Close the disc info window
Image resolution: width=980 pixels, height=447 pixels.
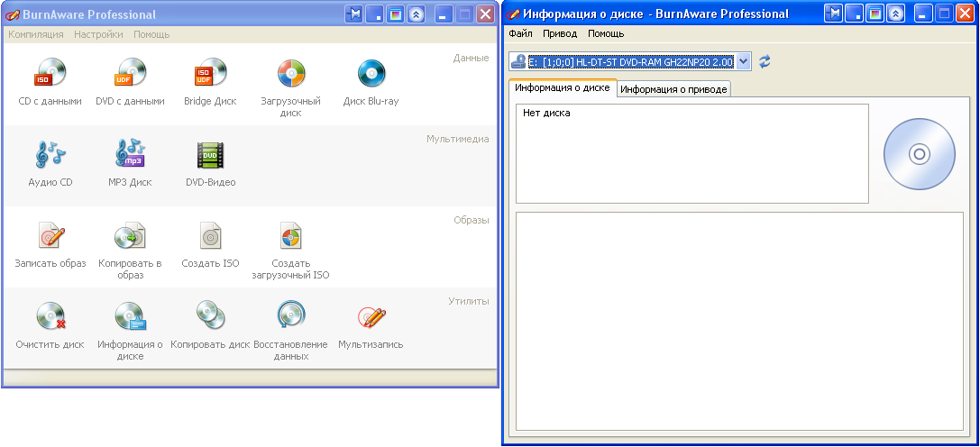[x=965, y=14]
